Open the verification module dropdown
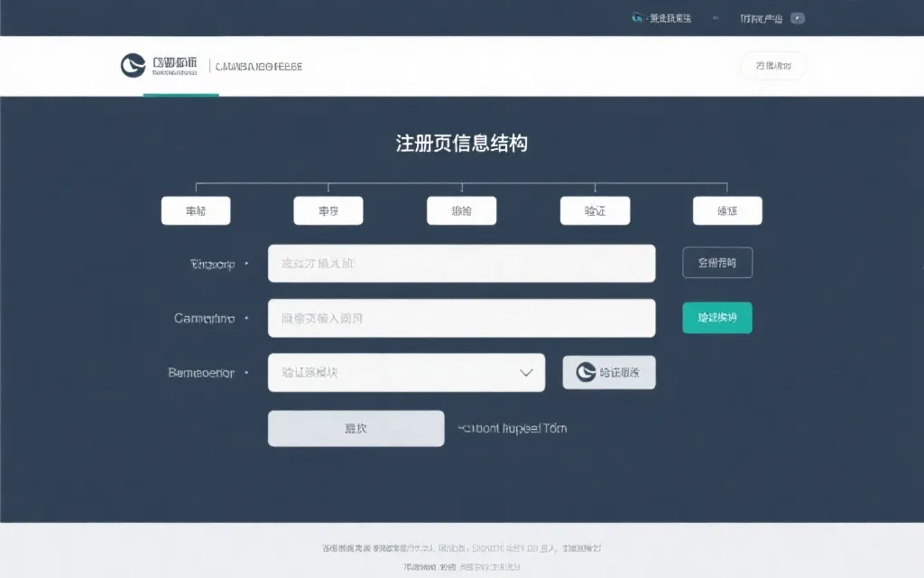The height and width of the screenshot is (578, 924). 406,371
